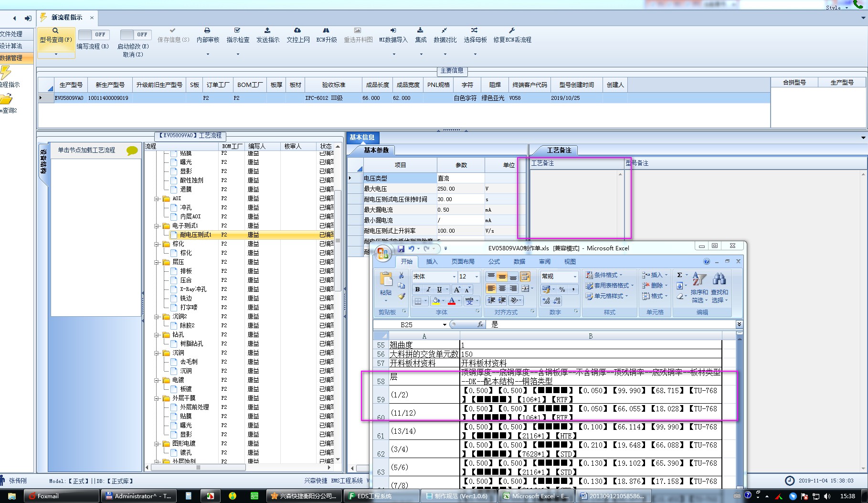This screenshot has width=868, height=503.
Task: Select the 耐电压测试1 process node
Action: point(195,235)
